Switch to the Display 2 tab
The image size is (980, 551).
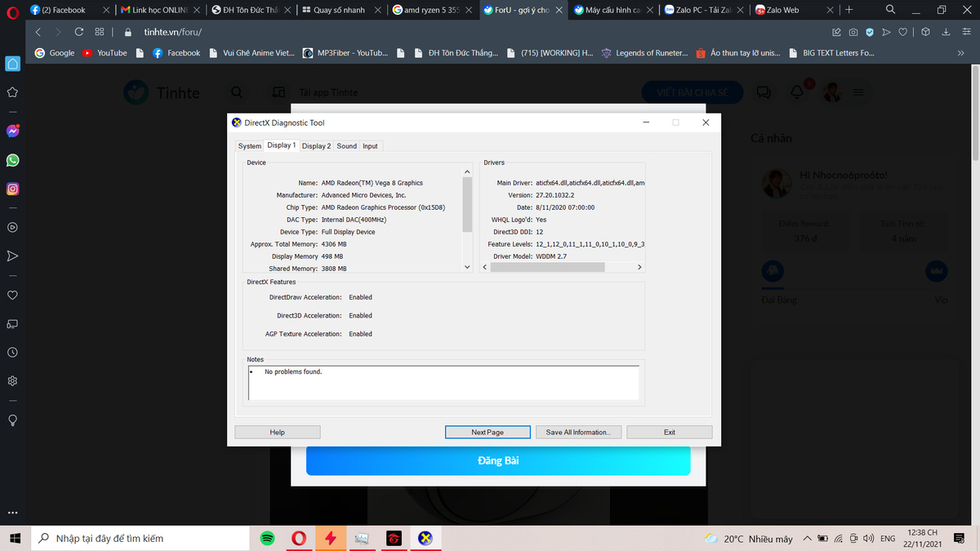[316, 146]
